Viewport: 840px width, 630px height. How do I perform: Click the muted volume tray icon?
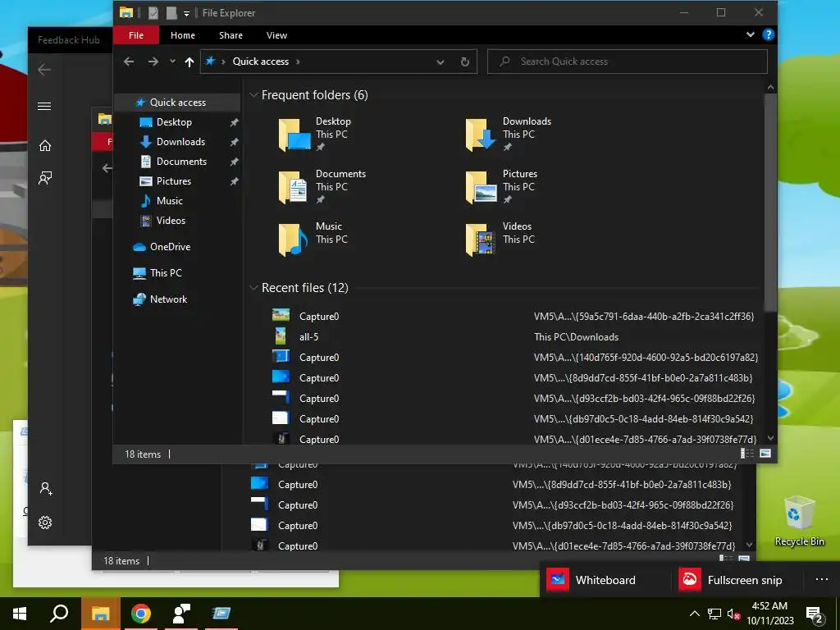(x=733, y=614)
